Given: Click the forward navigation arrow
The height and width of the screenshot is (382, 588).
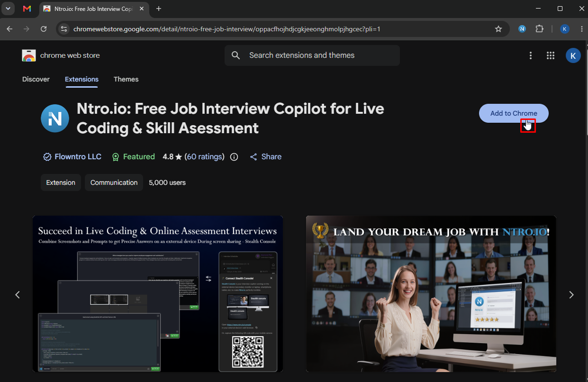Looking at the screenshot, I should pos(27,29).
